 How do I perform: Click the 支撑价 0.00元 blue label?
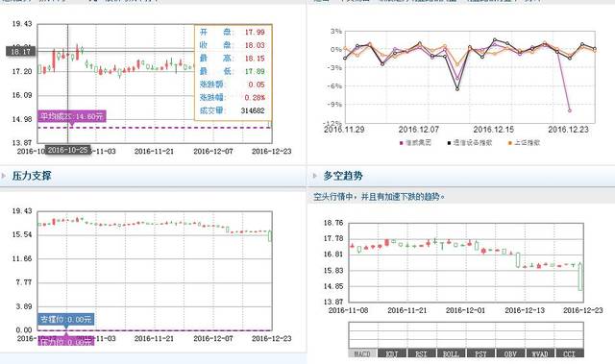[x=66, y=319]
